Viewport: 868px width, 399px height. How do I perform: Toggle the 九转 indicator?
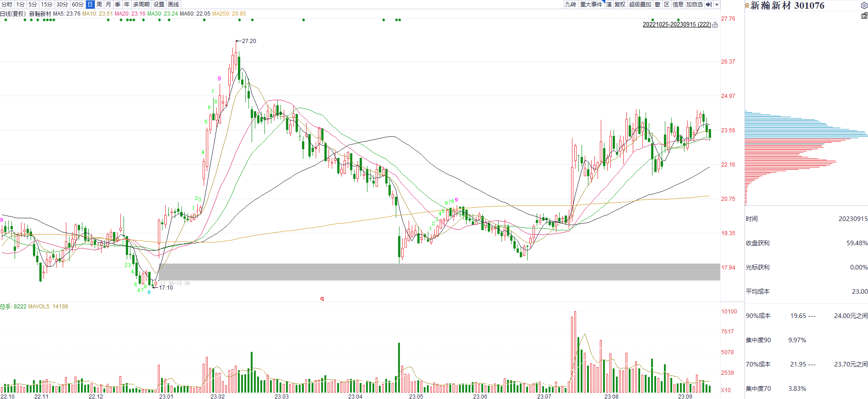pyautogui.click(x=571, y=4)
